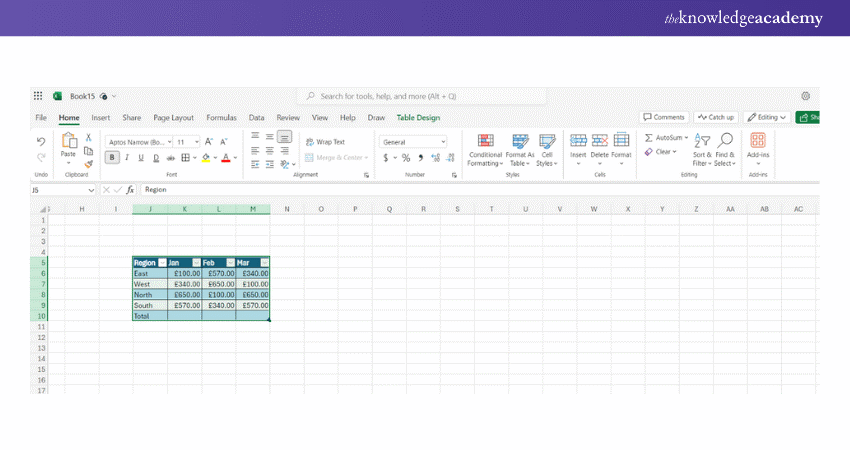This screenshot has height=450, width=850.
Task: Apply the yellow fill color
Action: (205, 158)
